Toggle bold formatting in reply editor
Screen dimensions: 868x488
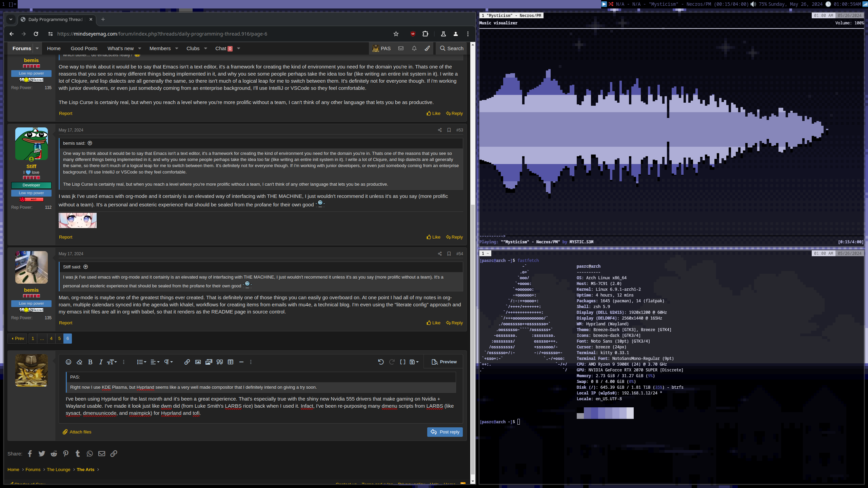coord(90,362)
